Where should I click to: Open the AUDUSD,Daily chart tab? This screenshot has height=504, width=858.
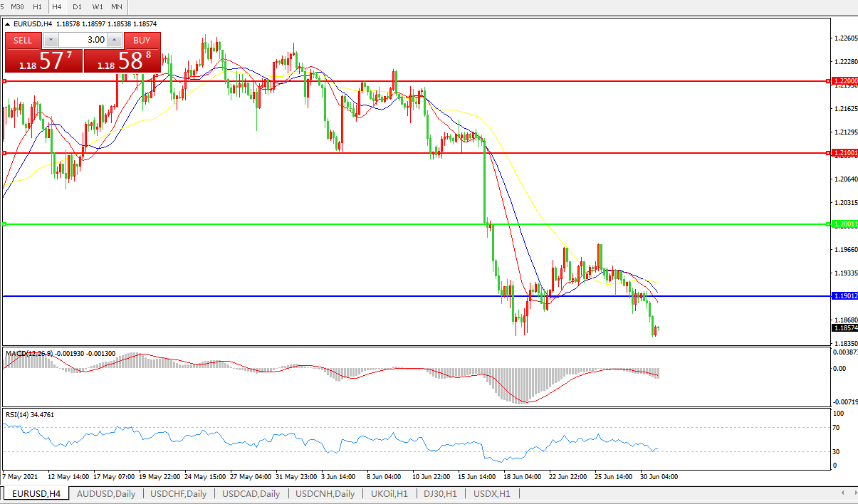(x=105, y=493)
